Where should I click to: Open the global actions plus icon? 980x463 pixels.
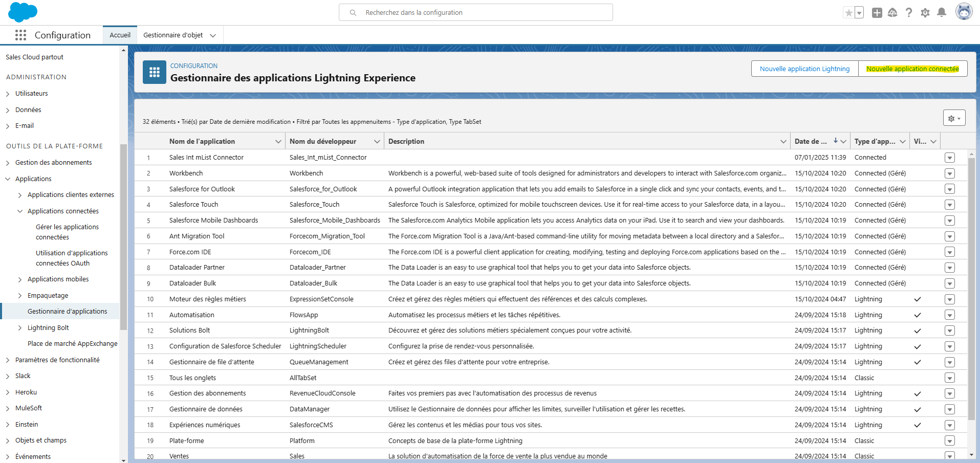[x=877, y=13]
